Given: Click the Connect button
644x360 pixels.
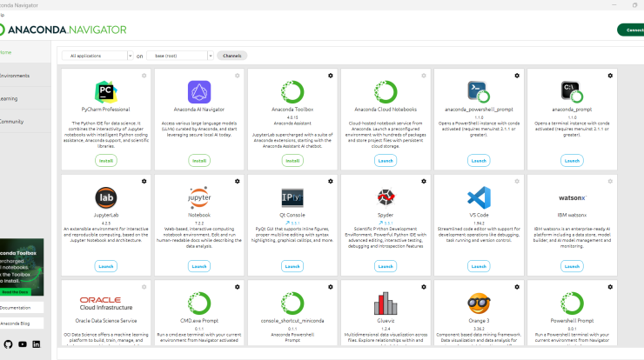Looking at the screenshot, I should pos(631,30).
